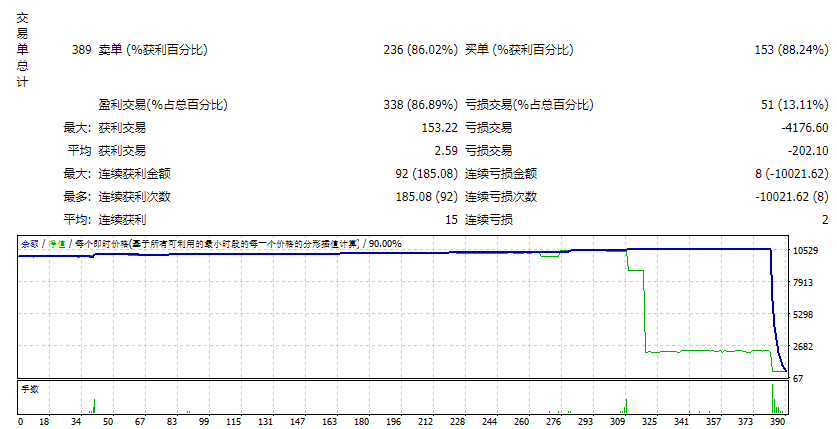Screen dimensions: 837x429
Task: Click the 7913 value on vertical axis
Action: coord(803,283)
